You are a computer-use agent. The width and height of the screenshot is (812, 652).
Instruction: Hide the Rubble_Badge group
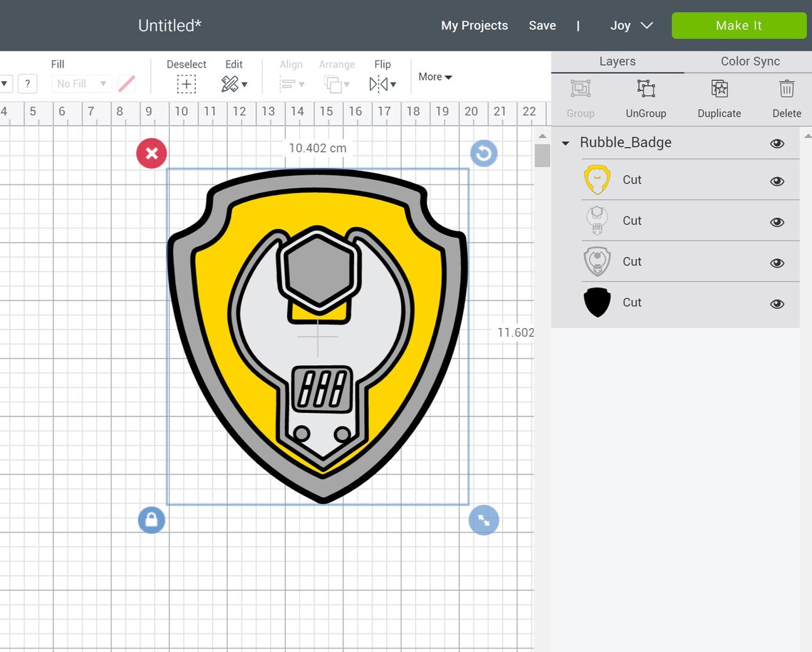tap(777, 143)
